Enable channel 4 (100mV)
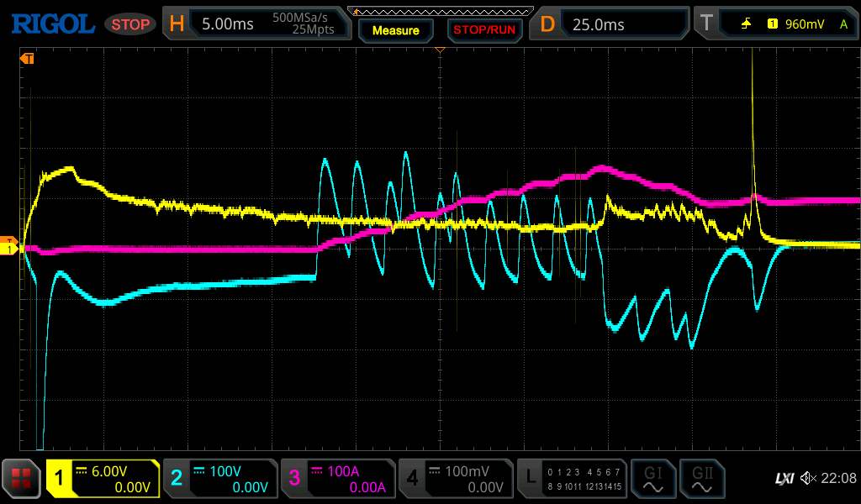861x504 pixels. [455, 479]
